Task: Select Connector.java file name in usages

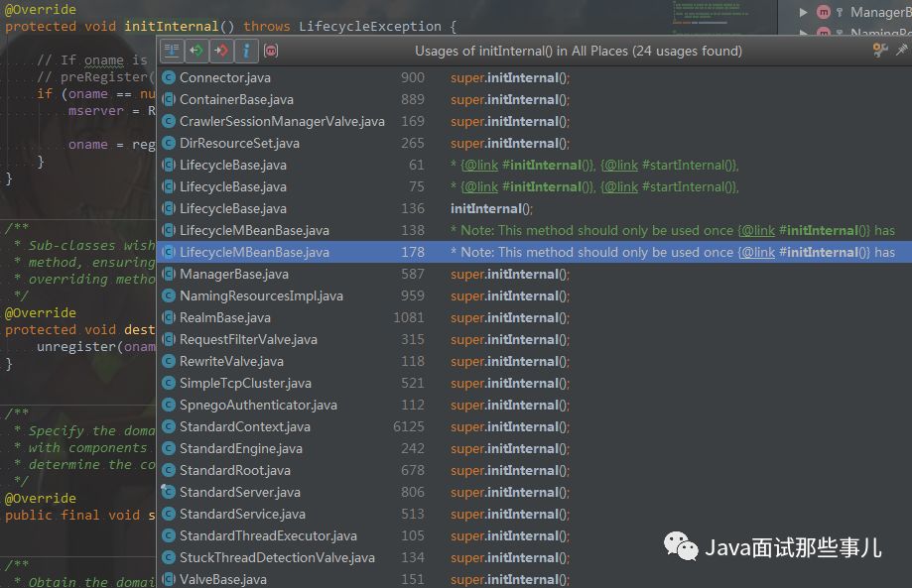Action: pyautogui.click(x=225, y=78)
